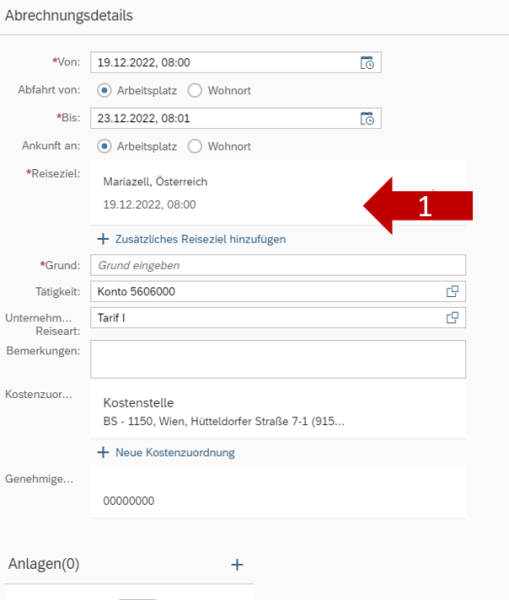Click the Grund eingeben input field
This screenshot has width=509, height=600.
pyautogui.click(x=278, y=265)
